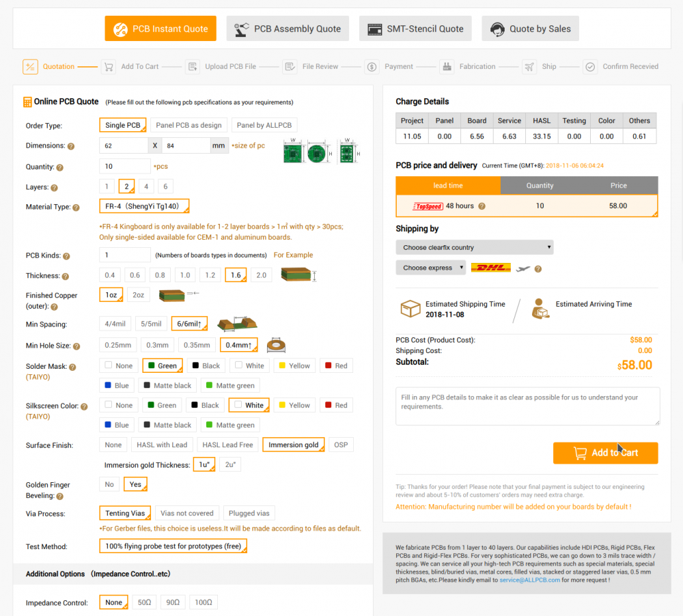683x616 pixels.
Task: Select 50Ω impedance control
Action: [x=144, y=602]
